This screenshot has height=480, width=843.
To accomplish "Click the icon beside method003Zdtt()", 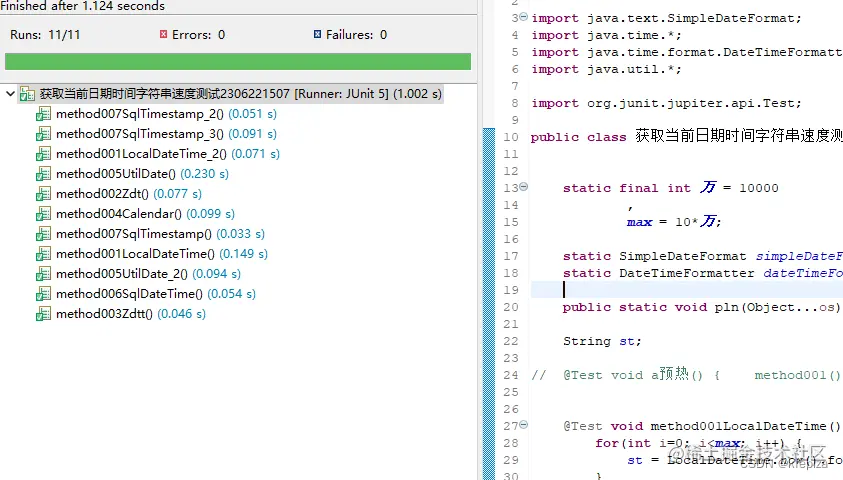I will [x=44, y=314].
